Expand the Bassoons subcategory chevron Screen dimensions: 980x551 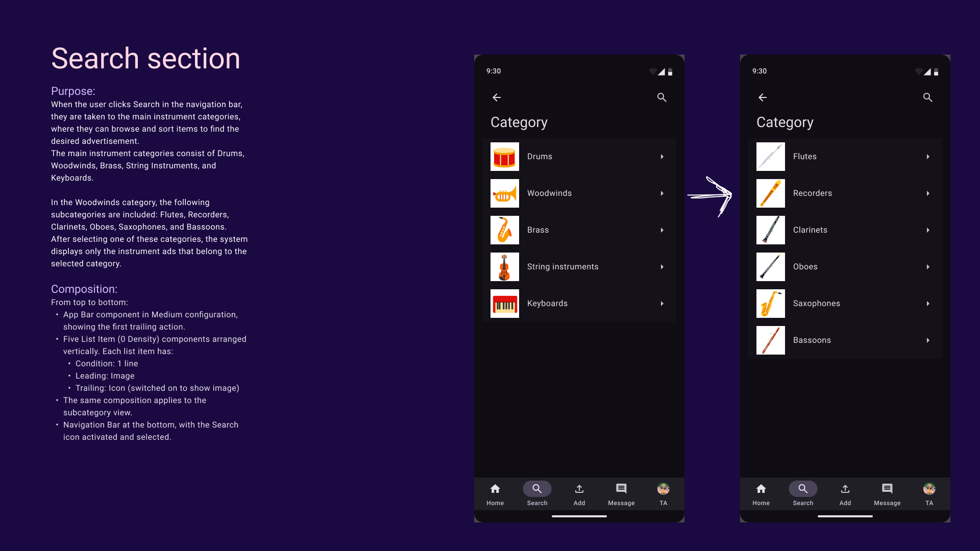point(928,340)
